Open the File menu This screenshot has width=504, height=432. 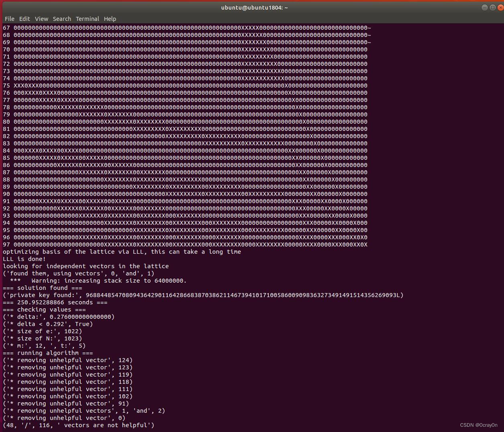9,19
